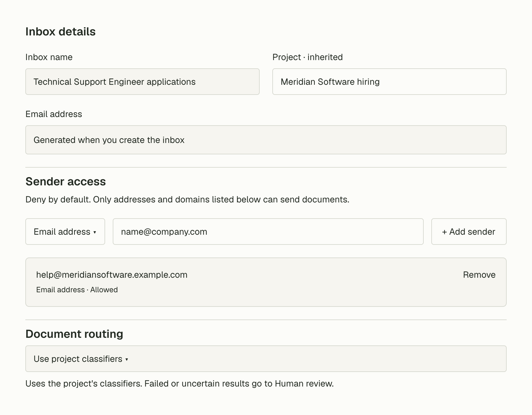This screenshot has height=415, width=532.
Task: Click the Project inherited field
Action: (x=389, y=82)
